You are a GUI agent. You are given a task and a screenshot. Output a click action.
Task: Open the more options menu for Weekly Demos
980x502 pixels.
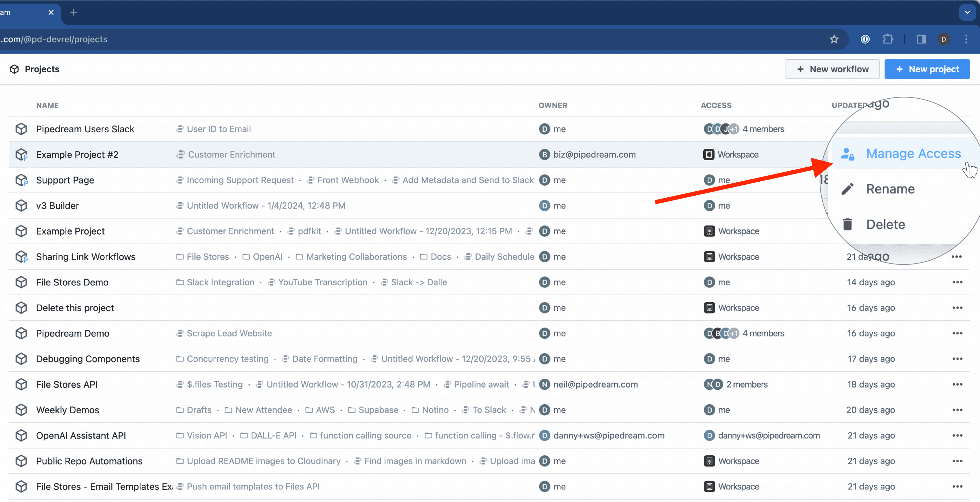click(957, 410)
